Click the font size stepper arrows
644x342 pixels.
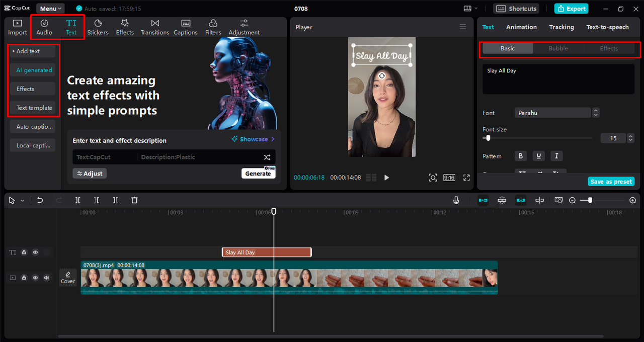coord(630,138)
